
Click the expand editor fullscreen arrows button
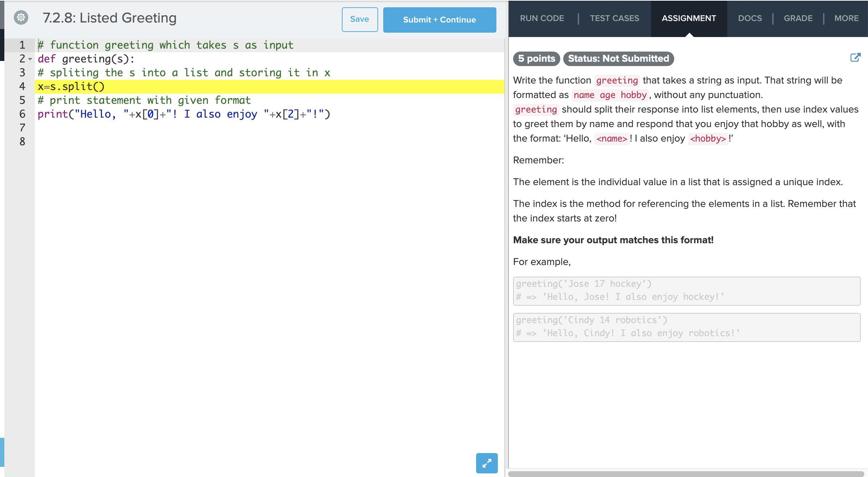(x=487, y=463)
